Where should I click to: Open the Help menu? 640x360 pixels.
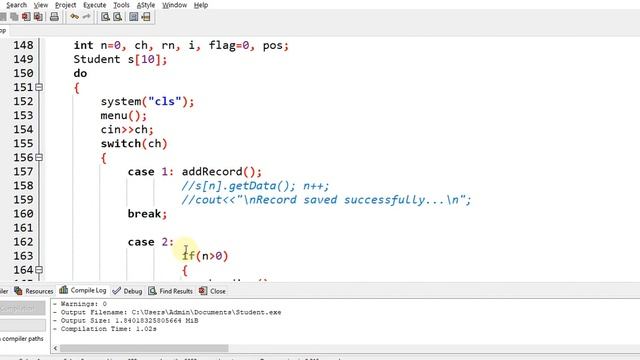(x=200, y=5)
